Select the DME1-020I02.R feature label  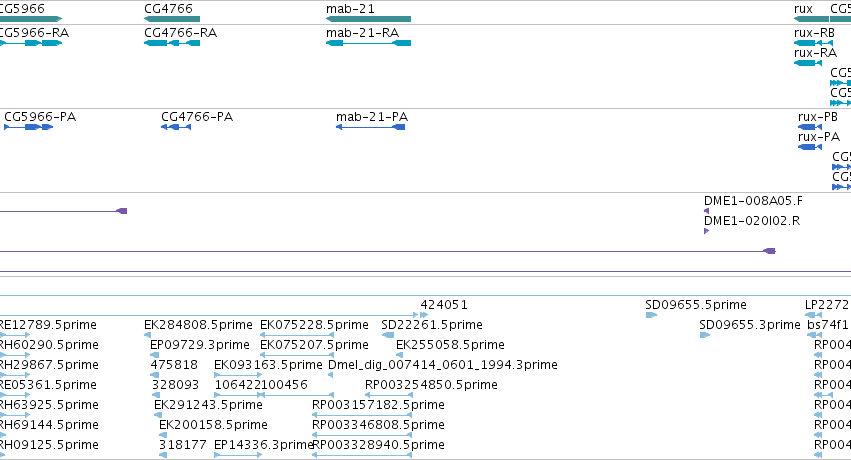[752, 221]
